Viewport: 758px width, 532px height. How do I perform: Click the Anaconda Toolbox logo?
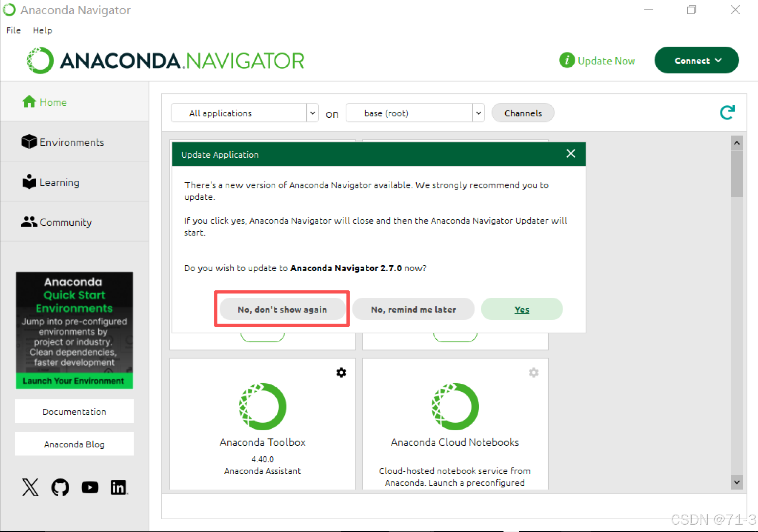(x=263, y=406)
